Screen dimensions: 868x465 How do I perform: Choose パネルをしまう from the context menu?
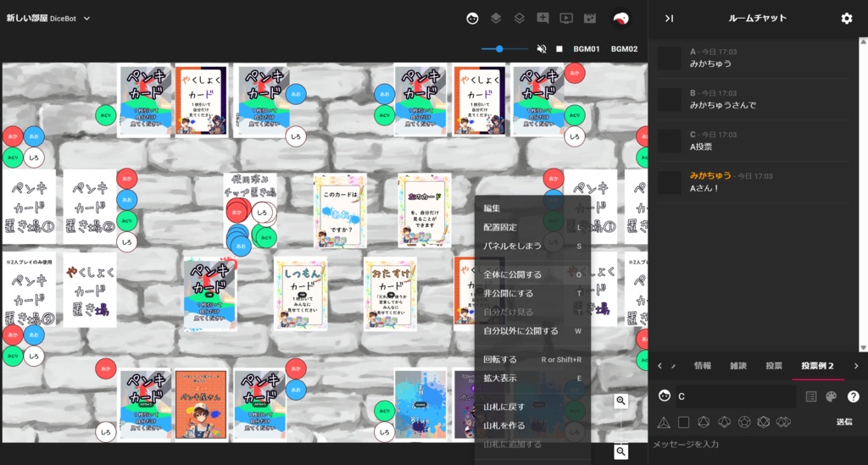pyautogui.click(x=532, y=246)
